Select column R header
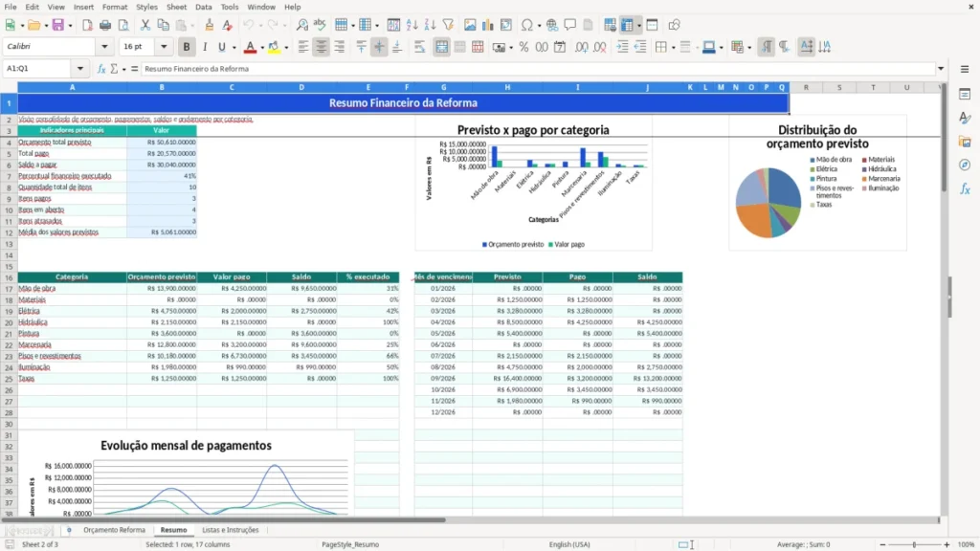The image size is (980, 551). tap(806, 87)
